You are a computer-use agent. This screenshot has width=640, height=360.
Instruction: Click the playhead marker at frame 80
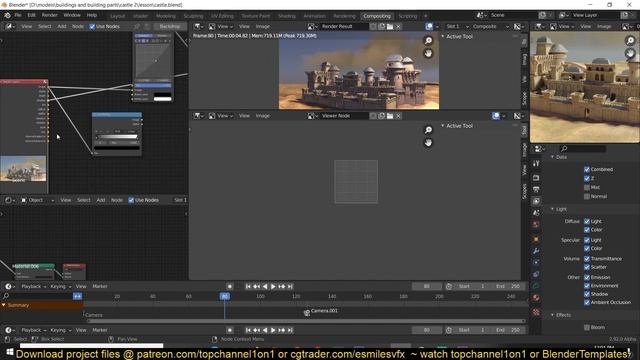pos(224,296)
